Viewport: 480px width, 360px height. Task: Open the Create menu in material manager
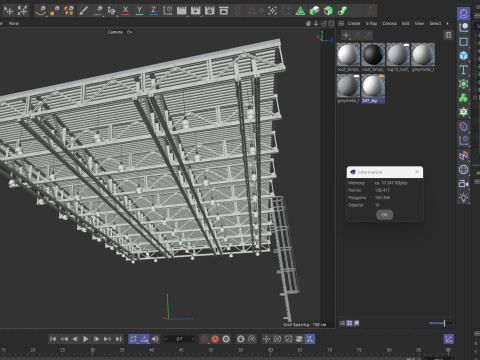(354, 23)
